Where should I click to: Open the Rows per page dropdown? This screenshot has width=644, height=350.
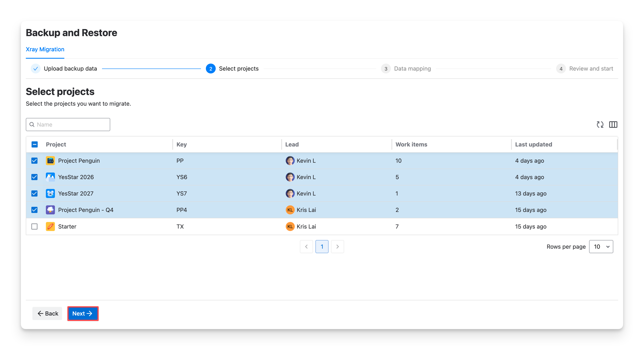(601, 247)
